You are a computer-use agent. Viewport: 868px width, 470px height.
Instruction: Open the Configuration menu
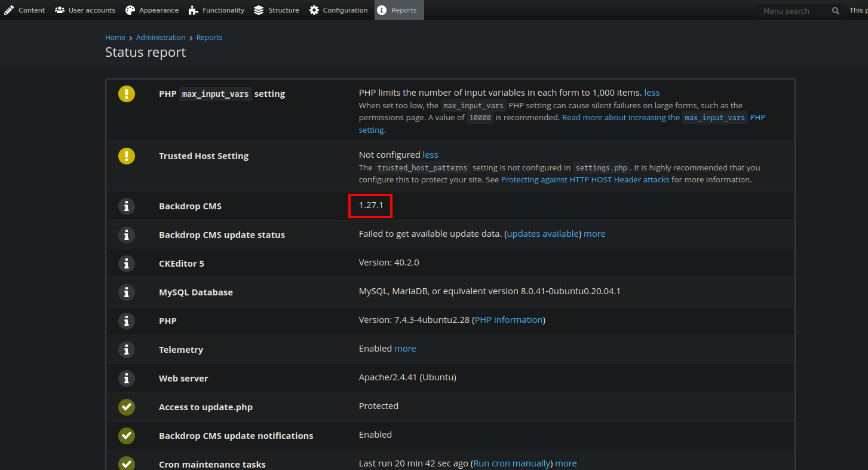tap(338, 10)
